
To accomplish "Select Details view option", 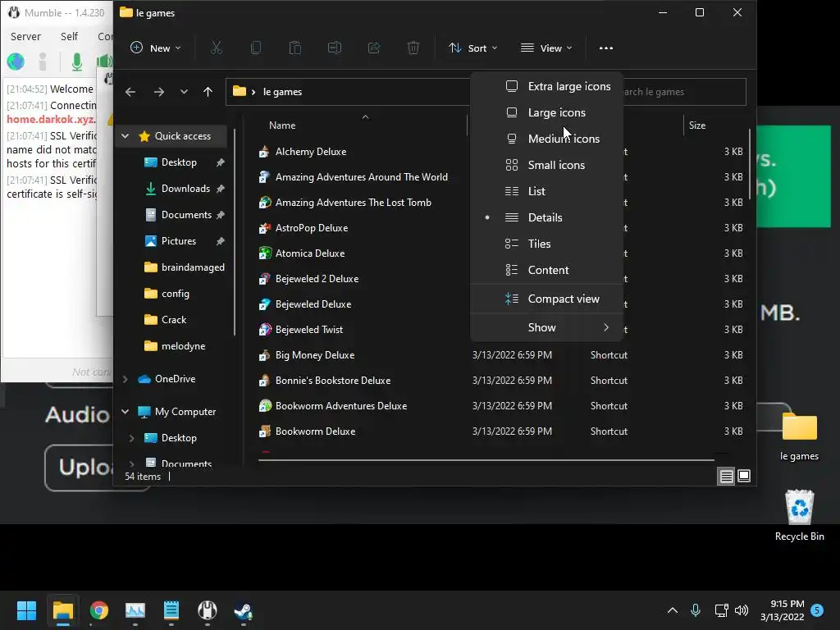I will (547, 217).
